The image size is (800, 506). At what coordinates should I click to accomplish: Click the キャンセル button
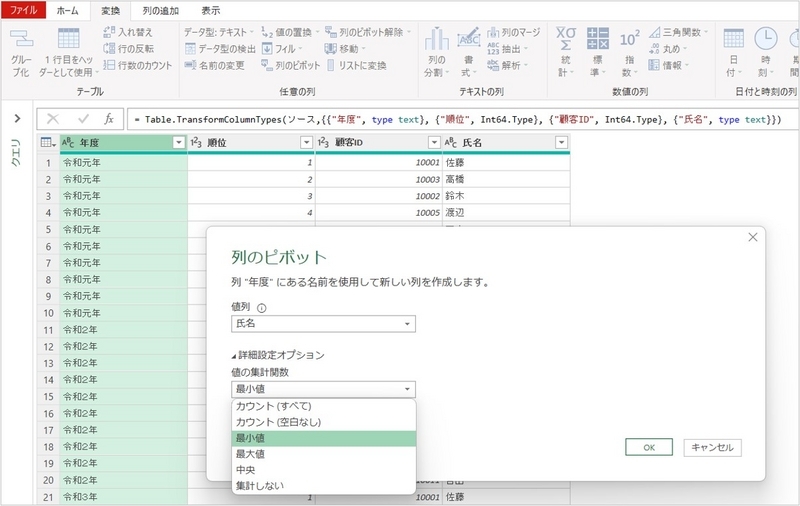point(712,447)
